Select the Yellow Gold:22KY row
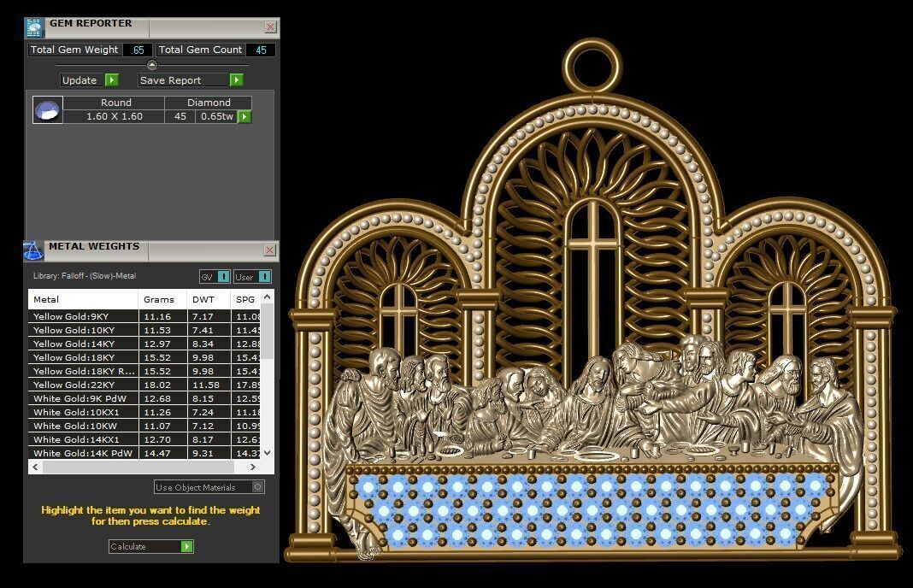The height and width of the screenshot is (588, 913). click(x=144, y=385)
